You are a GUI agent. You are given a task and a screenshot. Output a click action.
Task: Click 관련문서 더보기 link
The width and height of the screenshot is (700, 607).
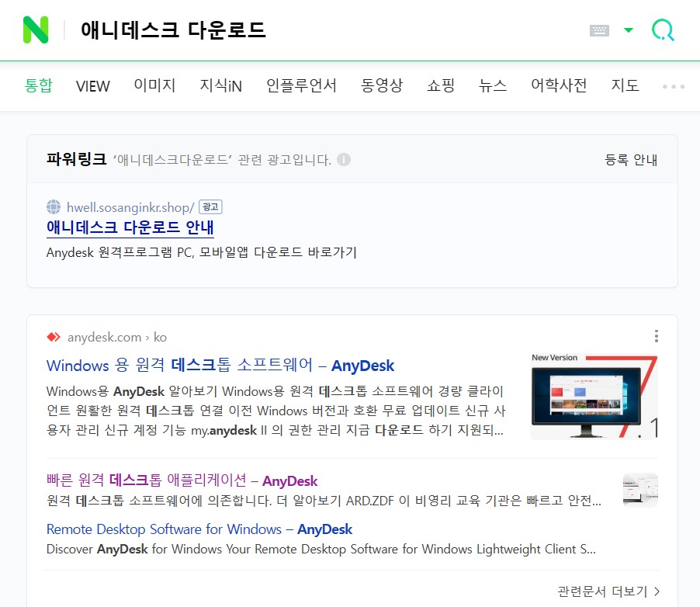pos(602,591)
